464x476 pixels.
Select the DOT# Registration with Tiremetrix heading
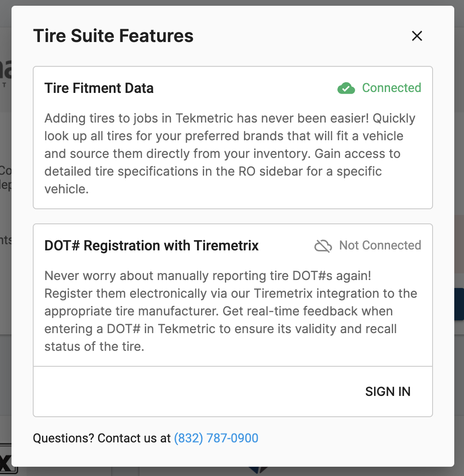pos(151,246)
